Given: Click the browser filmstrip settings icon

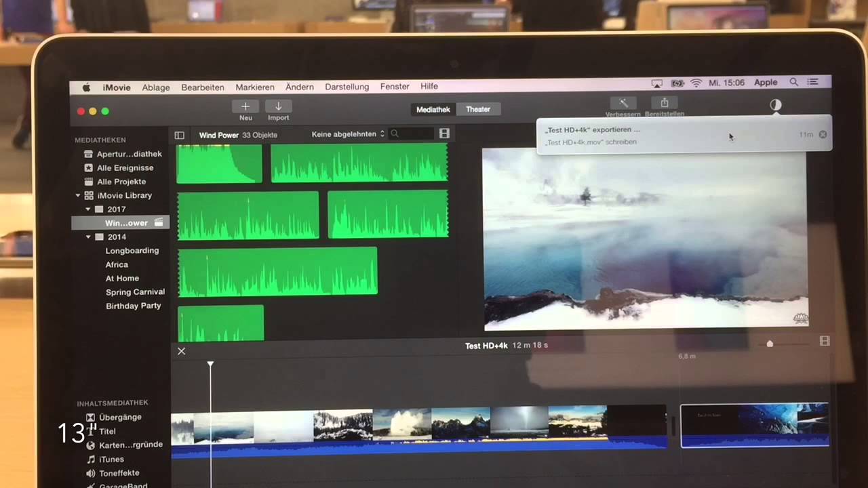Looking at the screenshot, I should point(444,134).
